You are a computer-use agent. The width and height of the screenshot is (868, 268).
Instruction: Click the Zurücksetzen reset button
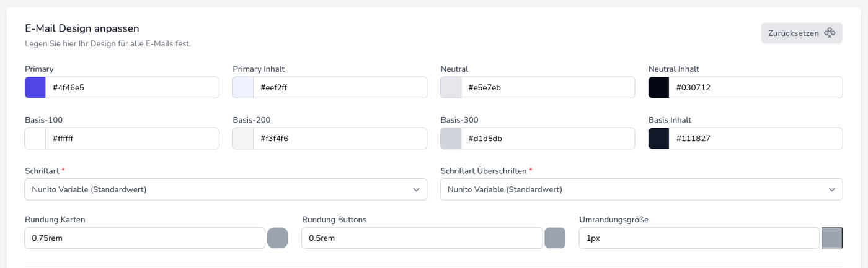[801, 33]
